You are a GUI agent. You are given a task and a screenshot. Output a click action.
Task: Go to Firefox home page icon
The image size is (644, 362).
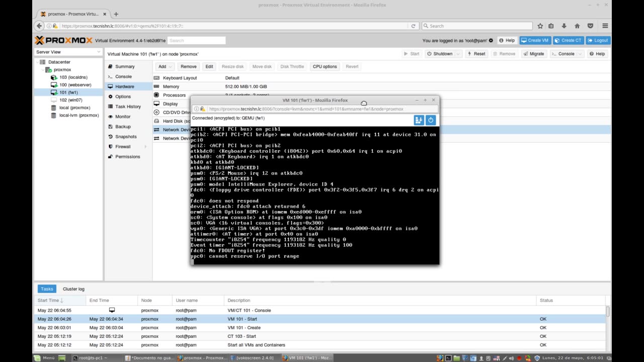point(577,26)
